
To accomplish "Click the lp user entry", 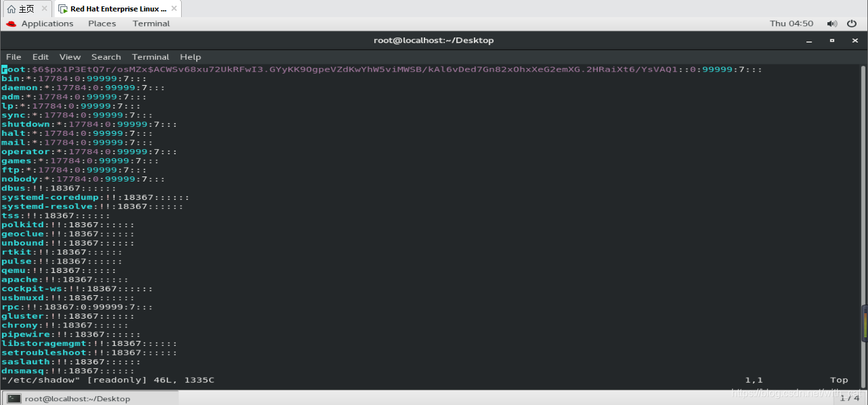I will point(71,106).
